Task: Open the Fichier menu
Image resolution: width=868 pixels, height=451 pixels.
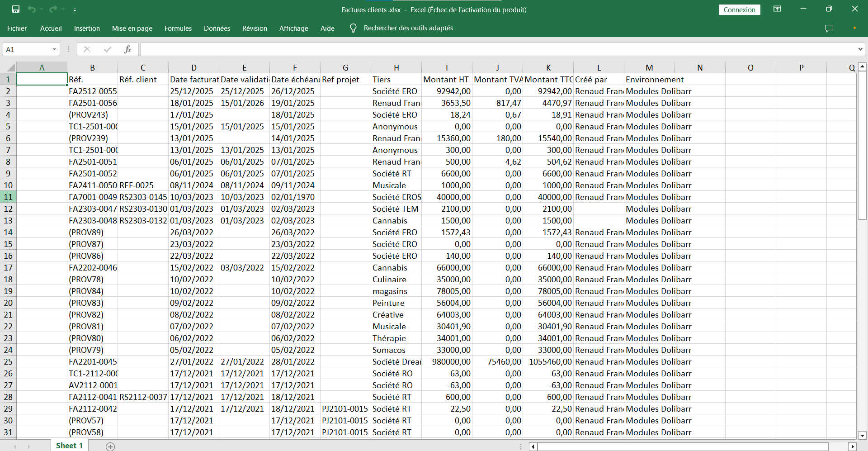Action: 17,28
